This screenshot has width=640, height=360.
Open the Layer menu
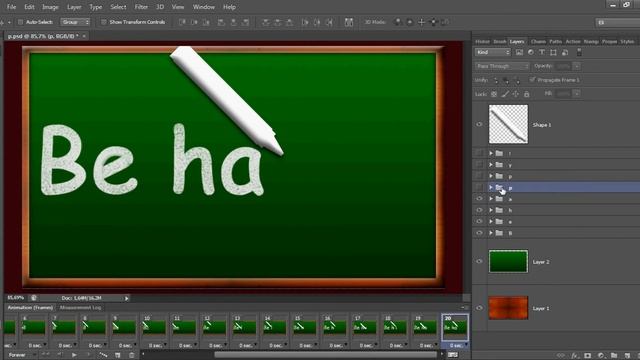coord(74,7)
